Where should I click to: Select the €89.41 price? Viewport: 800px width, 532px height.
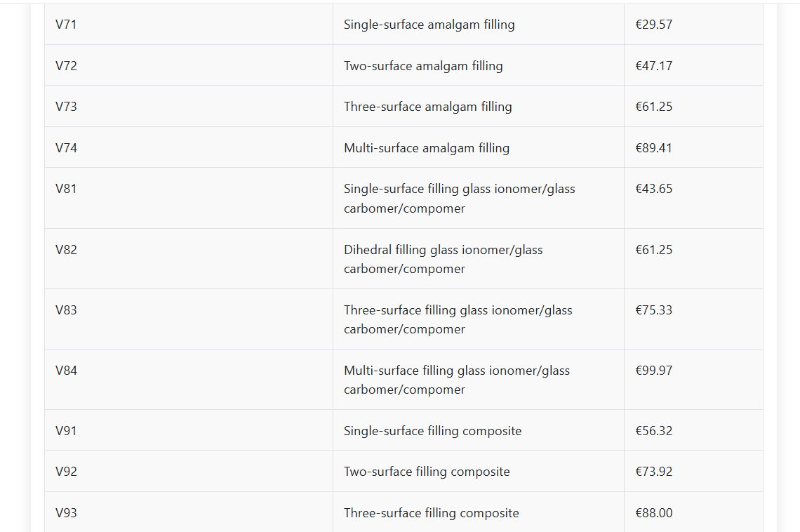point(653,148)
